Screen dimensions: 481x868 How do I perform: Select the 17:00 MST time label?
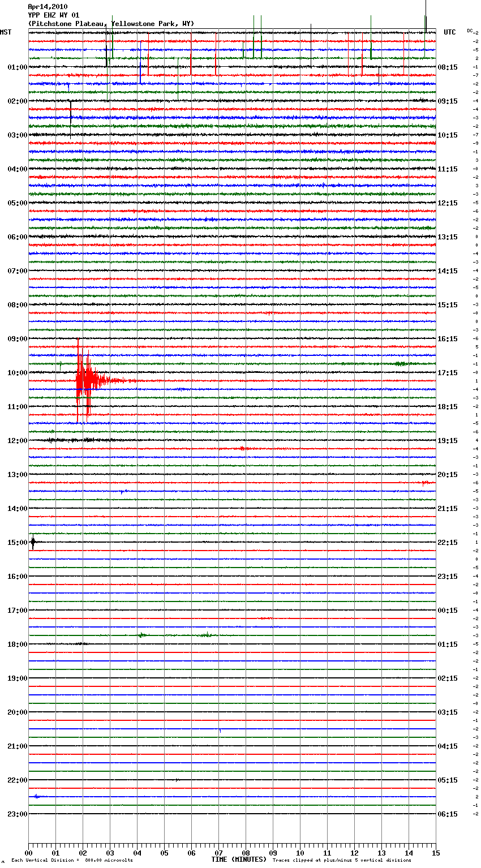[18, 611]
